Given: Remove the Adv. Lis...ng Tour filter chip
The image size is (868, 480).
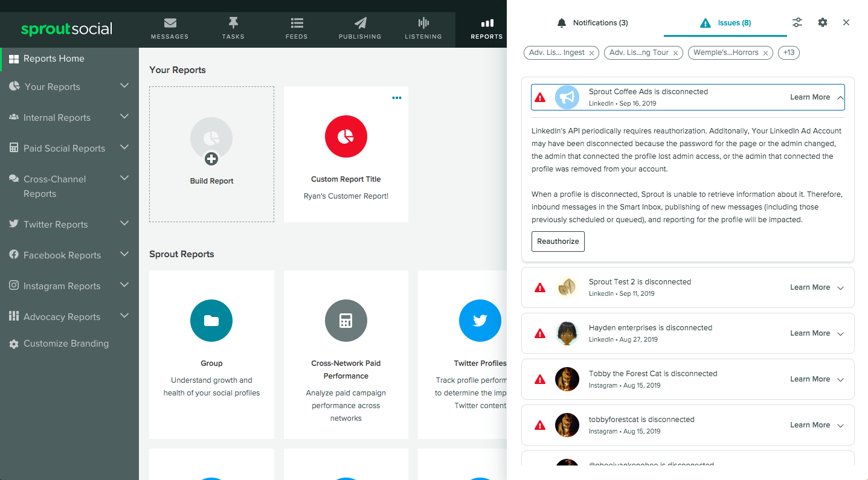Looking at the screenshot, I should 675,53.
